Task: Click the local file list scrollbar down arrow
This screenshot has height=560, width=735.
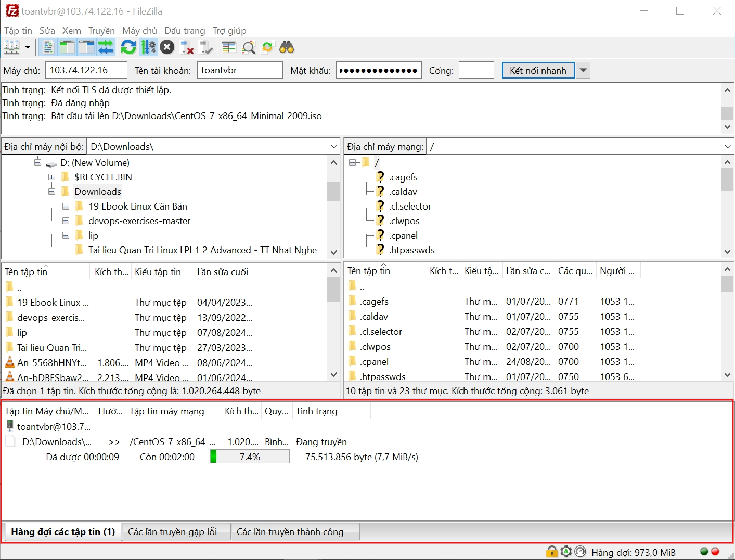Action: (333, 374)
